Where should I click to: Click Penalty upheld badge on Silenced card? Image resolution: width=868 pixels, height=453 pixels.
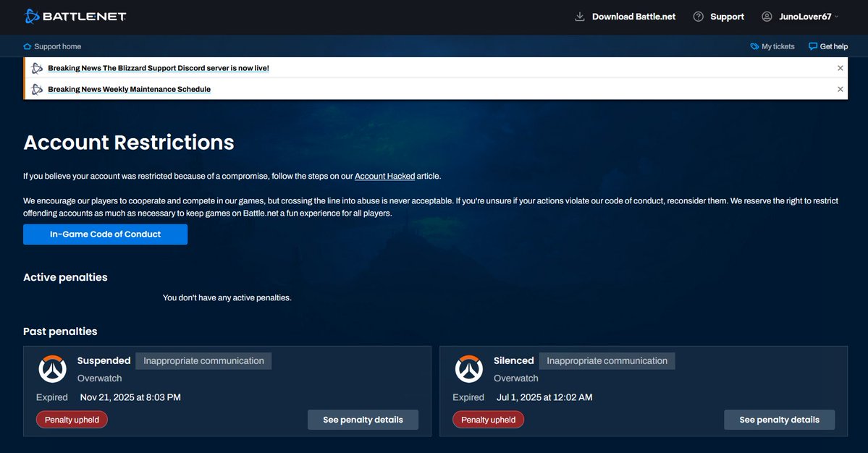coord(488,419)
